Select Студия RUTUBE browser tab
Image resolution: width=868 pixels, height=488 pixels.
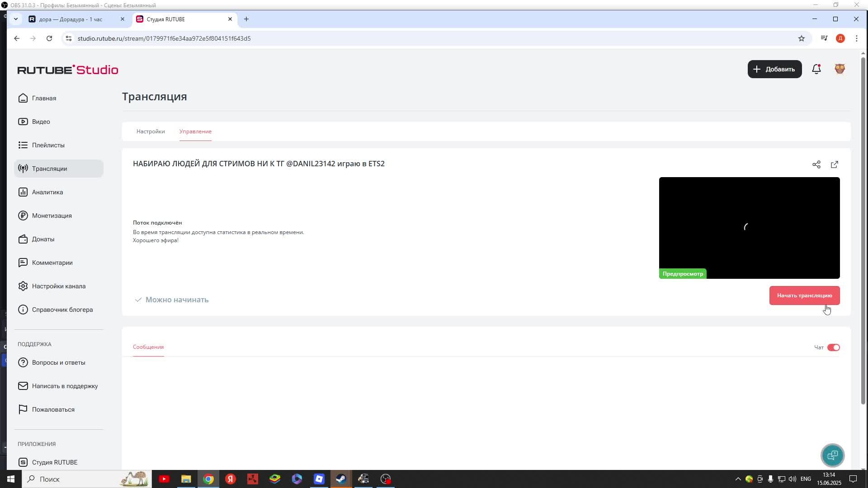click(184, 19)
